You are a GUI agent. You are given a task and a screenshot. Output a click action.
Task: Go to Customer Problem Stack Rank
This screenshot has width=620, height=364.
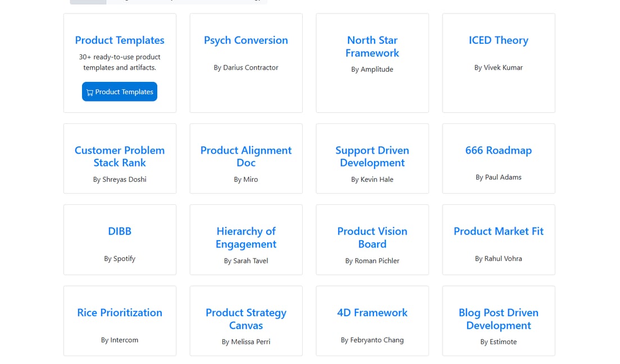click(x=120, y=156)
